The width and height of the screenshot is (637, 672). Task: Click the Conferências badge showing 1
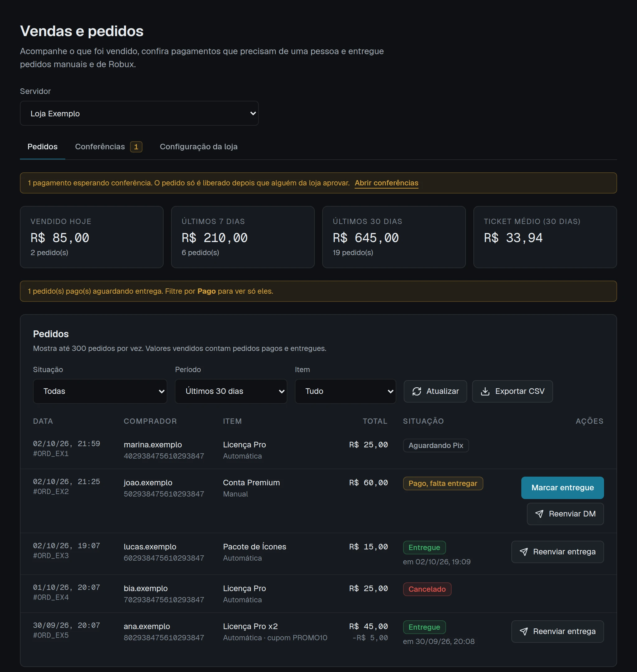tap(136, 147)
